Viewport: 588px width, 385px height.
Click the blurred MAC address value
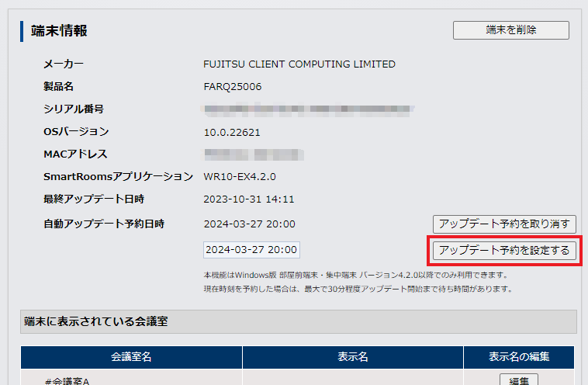253,154
